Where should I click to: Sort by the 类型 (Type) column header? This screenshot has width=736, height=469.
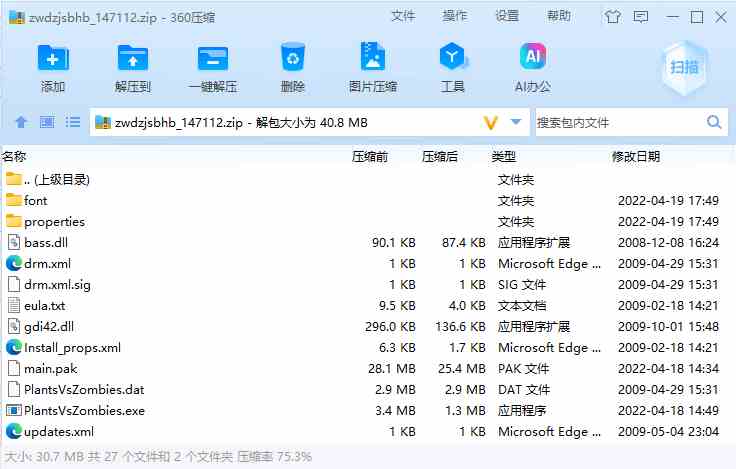(x=504, y=156)
